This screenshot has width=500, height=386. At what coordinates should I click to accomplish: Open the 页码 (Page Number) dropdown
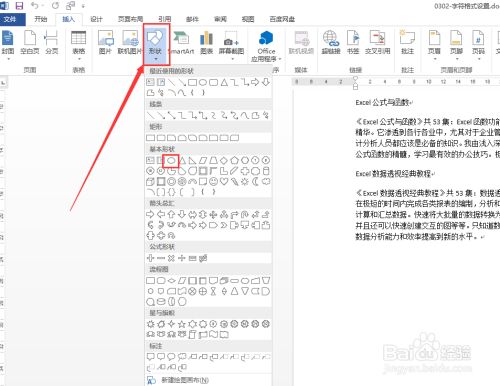point(478,45)
